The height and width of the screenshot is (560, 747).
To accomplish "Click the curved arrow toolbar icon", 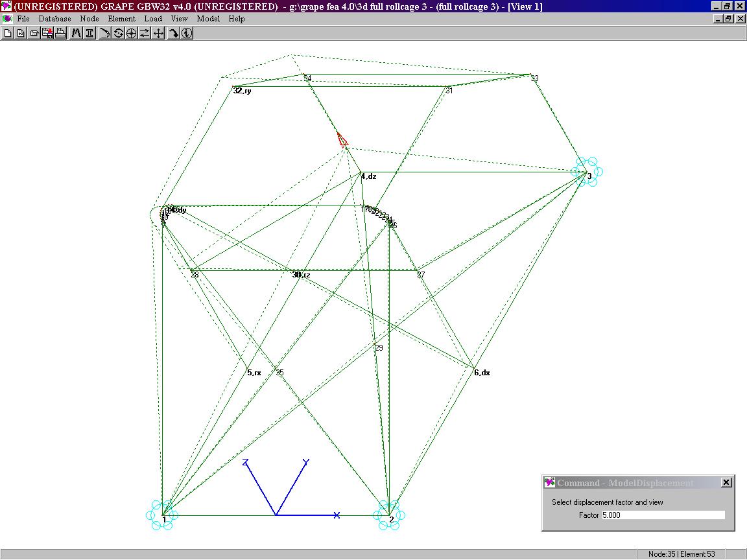I will [174, 33].
